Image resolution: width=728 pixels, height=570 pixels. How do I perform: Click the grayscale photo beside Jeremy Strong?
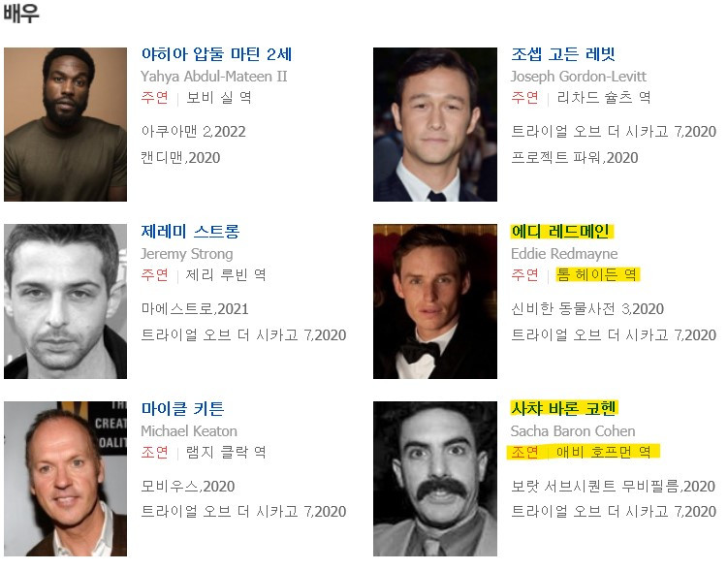66,301
